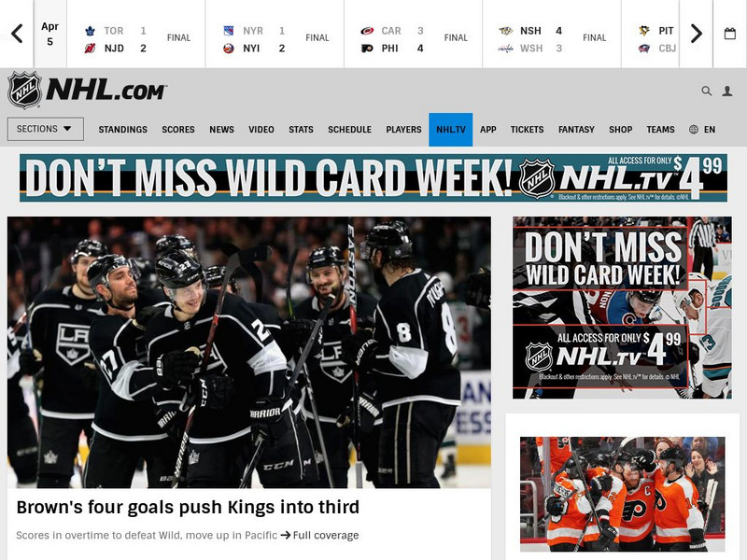Click the Wild Card Week banner ad

(373, 177)
